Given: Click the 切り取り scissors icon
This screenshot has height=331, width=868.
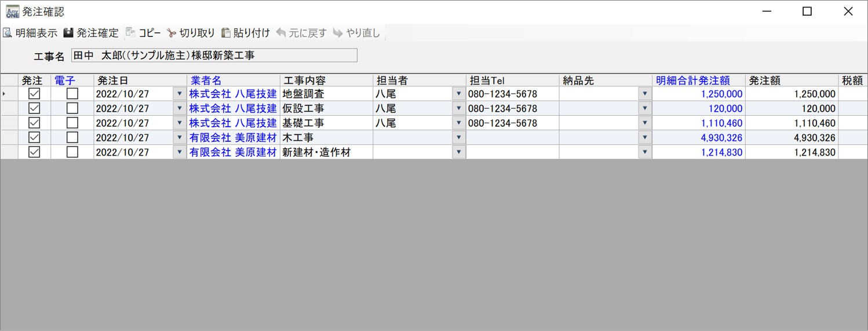Looking at the screenshot, I should tap(171, 33).
